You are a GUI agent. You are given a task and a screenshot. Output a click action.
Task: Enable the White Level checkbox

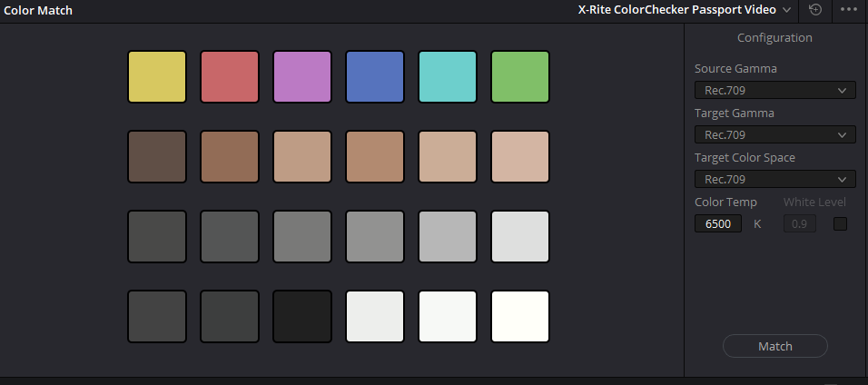840,223
